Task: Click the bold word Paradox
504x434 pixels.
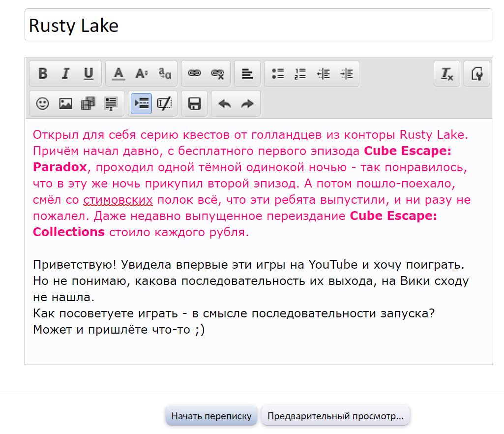Action: (60, 167)
